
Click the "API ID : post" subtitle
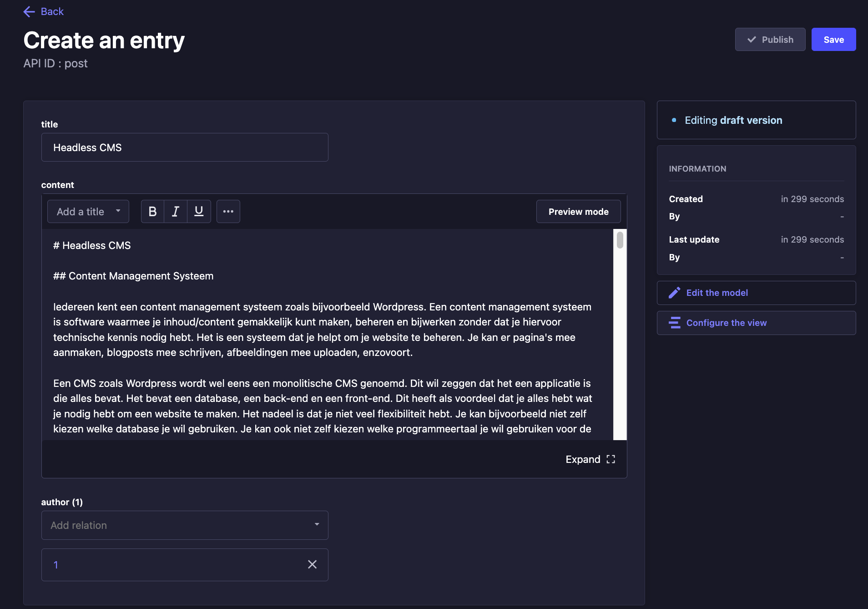[56, 63]
